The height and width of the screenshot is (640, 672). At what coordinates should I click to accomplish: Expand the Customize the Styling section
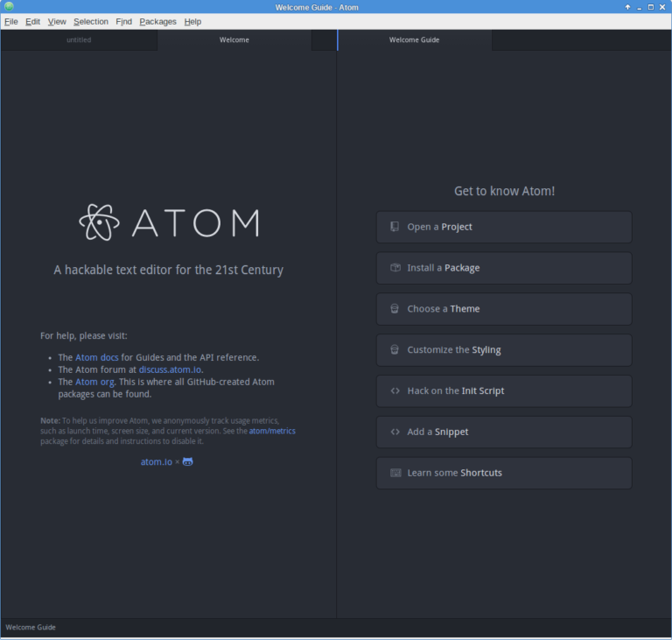pyautogui.click(x=504, y=350)
